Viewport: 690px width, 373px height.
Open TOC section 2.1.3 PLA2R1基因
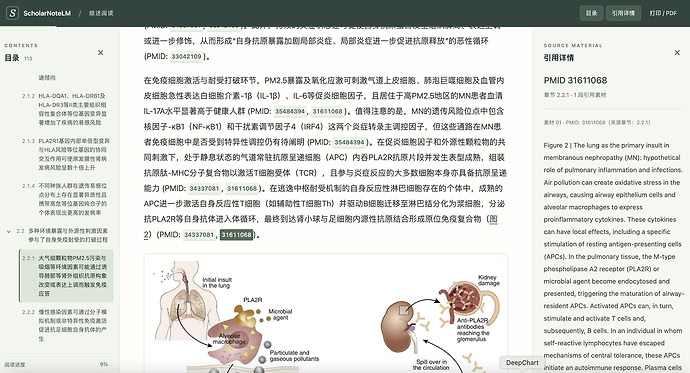[66, 154]
